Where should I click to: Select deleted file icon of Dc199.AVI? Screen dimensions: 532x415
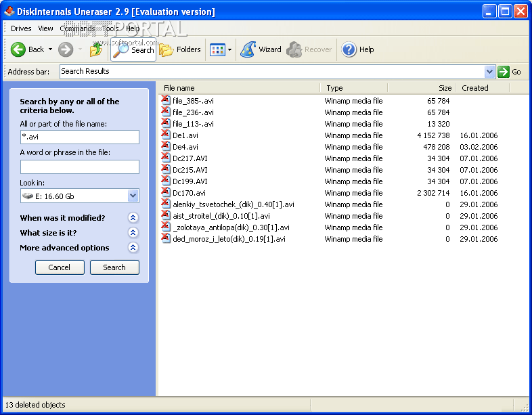[x=166, y=181]
